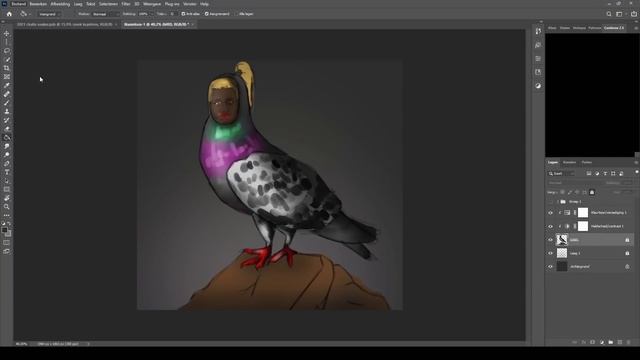Expand the Group 1 layer folder

click(558, 202)
